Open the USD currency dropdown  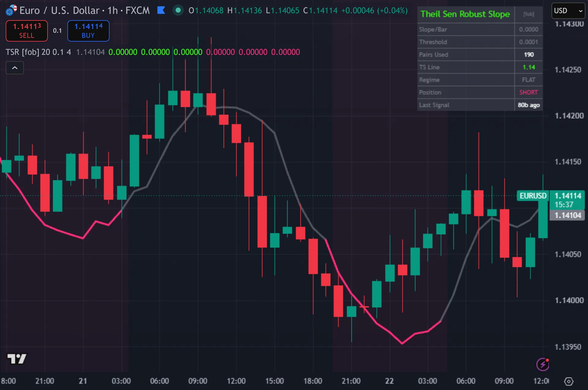tap(568, 11)
